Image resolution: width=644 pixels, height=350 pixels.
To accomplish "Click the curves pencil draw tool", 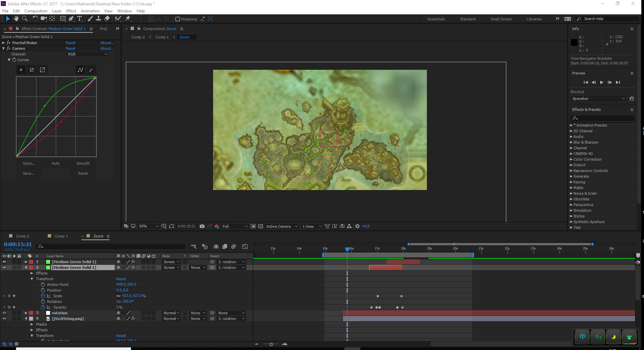I will (x=91, y=70).
